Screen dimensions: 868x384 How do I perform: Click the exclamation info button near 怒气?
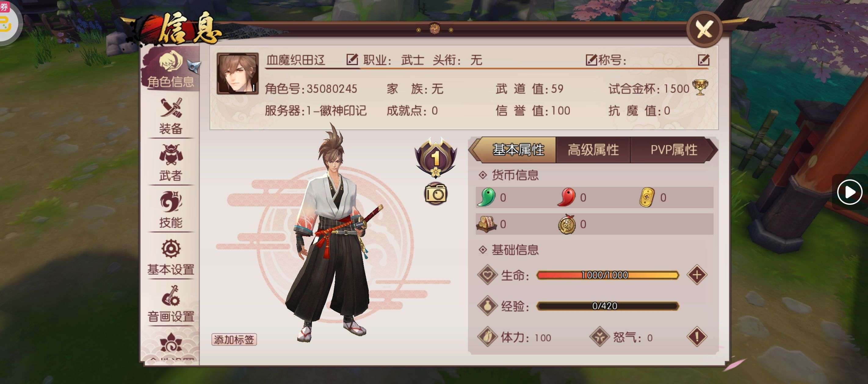pos(697,336)
